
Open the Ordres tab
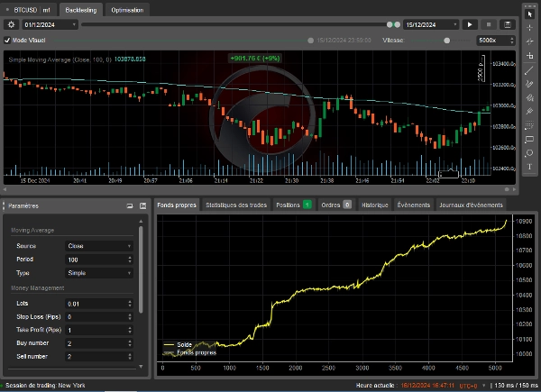(x=336, y=205)
